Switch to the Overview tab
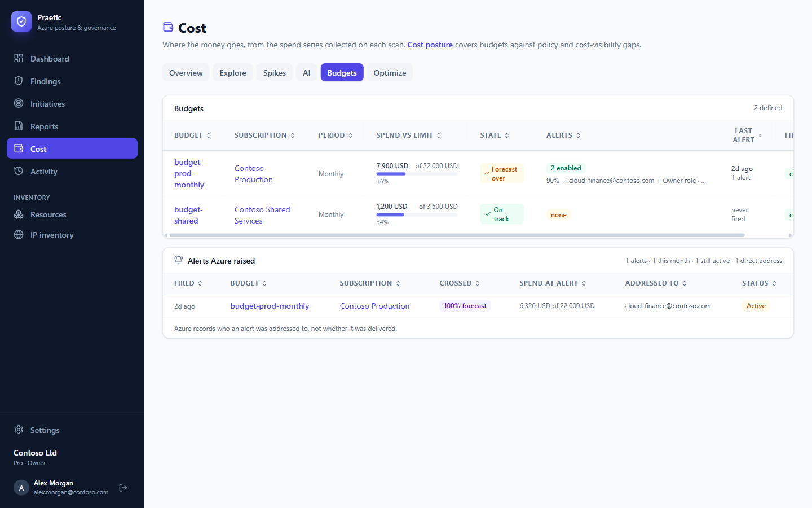The height and width of the screenshot is (508, 812). pos(186,73)
